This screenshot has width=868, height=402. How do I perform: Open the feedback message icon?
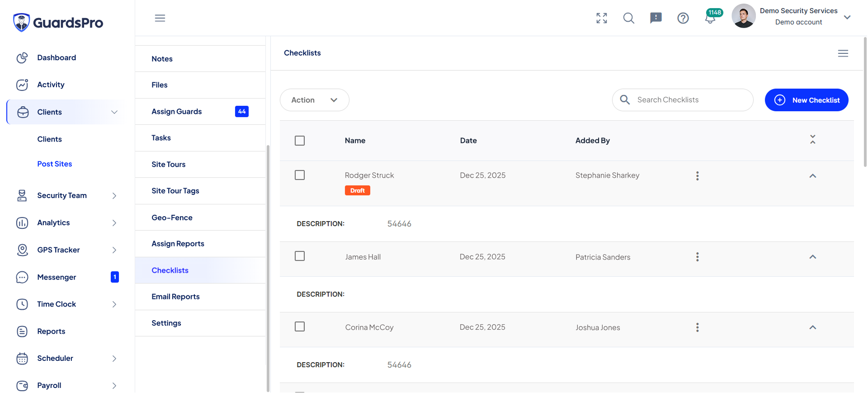pyautogui.click(x=656, y=18)
